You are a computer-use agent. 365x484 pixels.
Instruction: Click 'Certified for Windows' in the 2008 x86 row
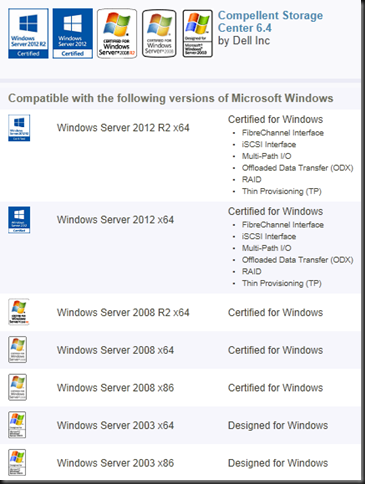pos(275,388)
